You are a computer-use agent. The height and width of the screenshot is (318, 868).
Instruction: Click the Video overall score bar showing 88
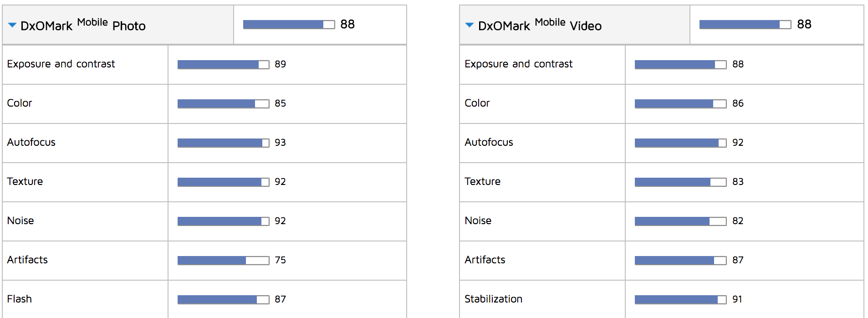coord(745,25)
